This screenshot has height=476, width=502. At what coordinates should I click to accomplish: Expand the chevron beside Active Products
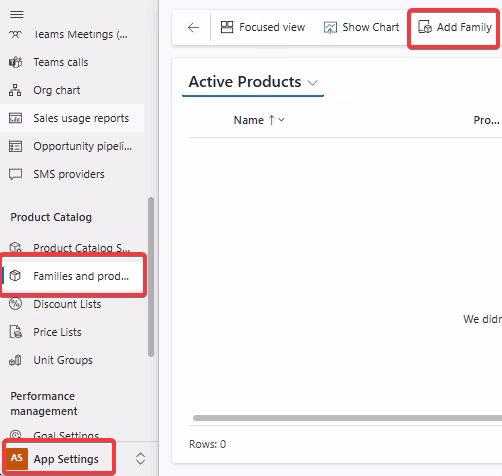point(312,83)
